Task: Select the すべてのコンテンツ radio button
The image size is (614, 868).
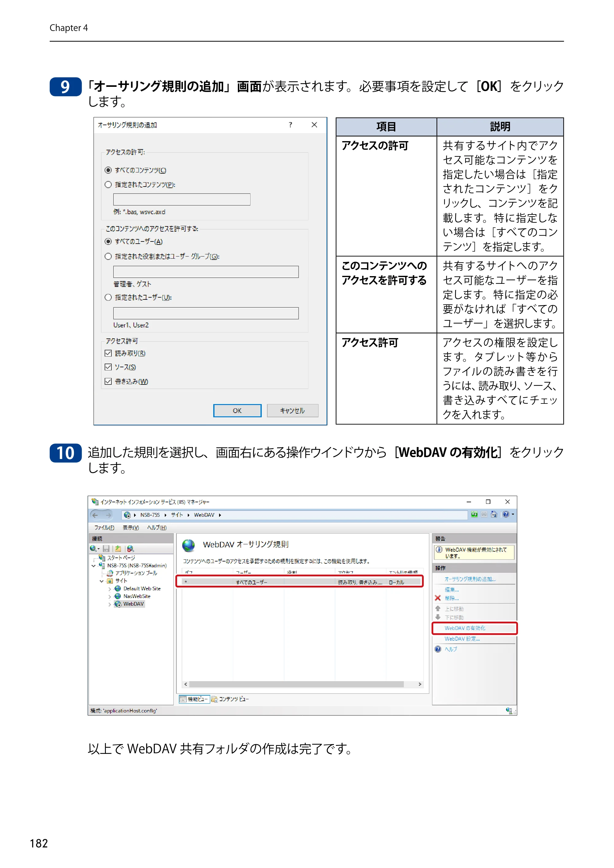Action: click(108, 170)
